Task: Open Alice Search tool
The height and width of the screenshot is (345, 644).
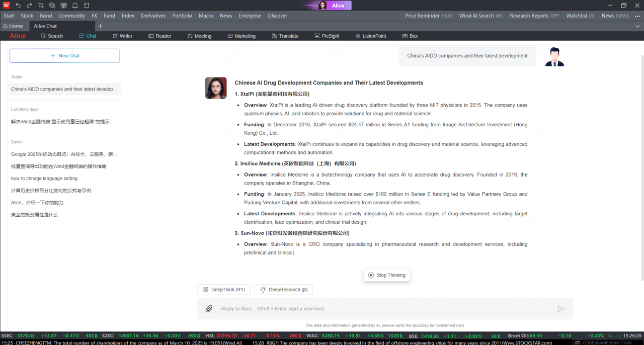Action: point(52,36)
